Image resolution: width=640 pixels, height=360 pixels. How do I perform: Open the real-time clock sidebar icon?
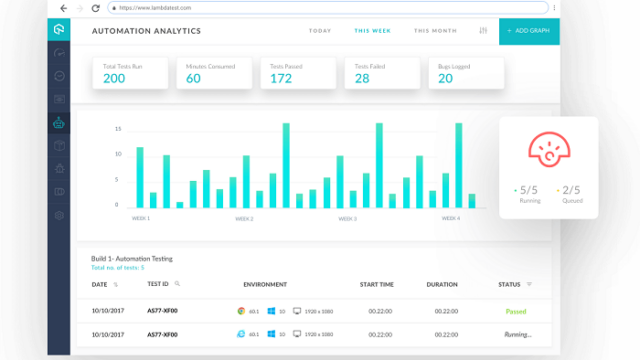click(x=59, y=76)
